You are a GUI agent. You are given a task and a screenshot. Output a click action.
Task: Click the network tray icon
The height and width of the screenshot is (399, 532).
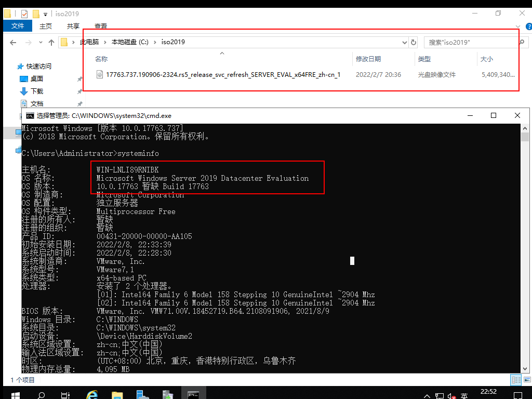[440, 396]
